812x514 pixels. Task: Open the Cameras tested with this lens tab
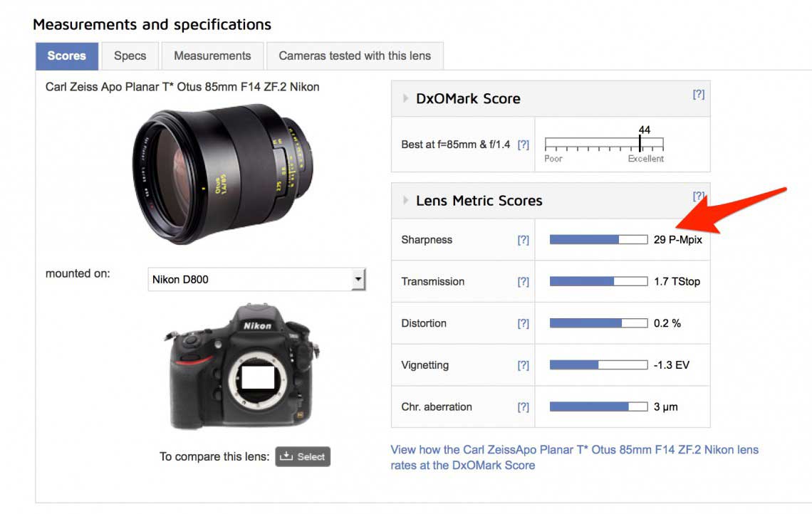(x=355, y=56)
